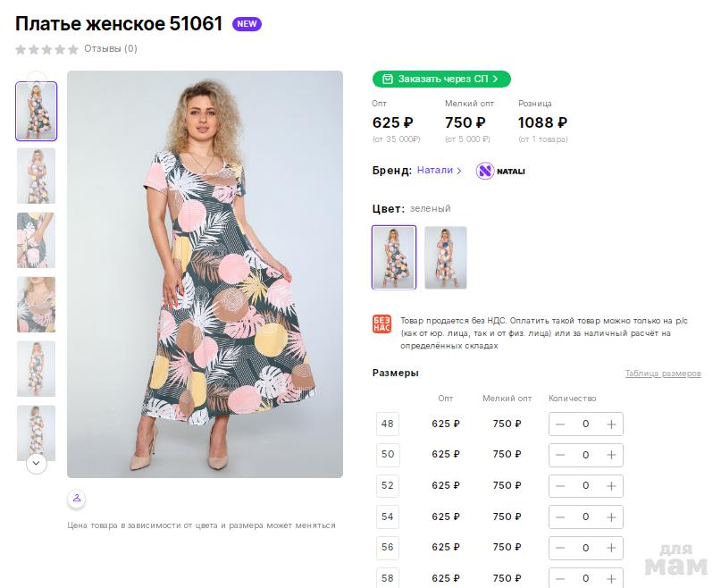721x588 pixels.
Task: Click the mannequin icon below the photo
Action: pyautogui.click(x=77, y=498)
